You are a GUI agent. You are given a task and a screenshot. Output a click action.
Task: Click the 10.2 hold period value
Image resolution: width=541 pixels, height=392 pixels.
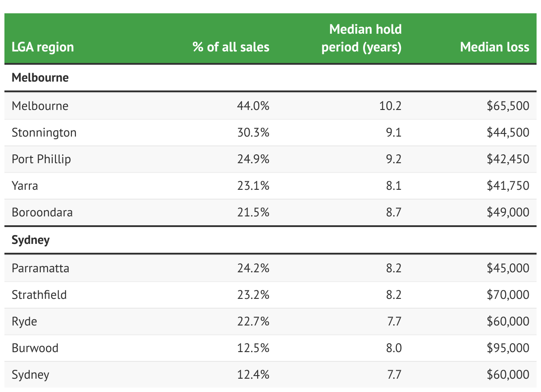(x=392, y=106)
